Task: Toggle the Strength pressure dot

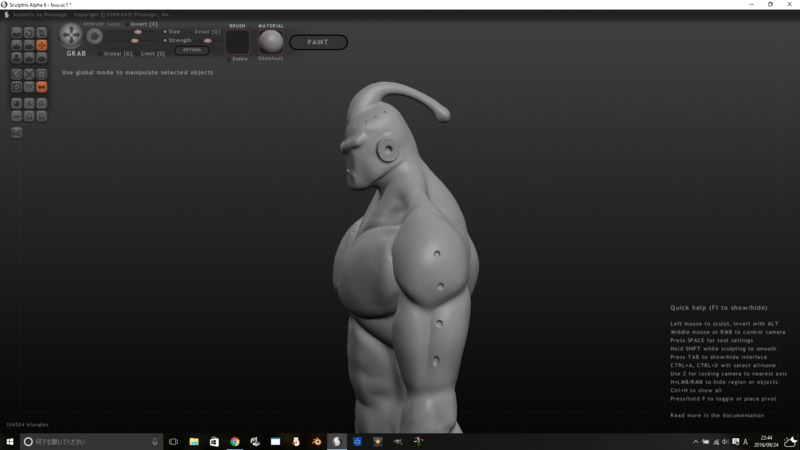Action: (165, 40)
